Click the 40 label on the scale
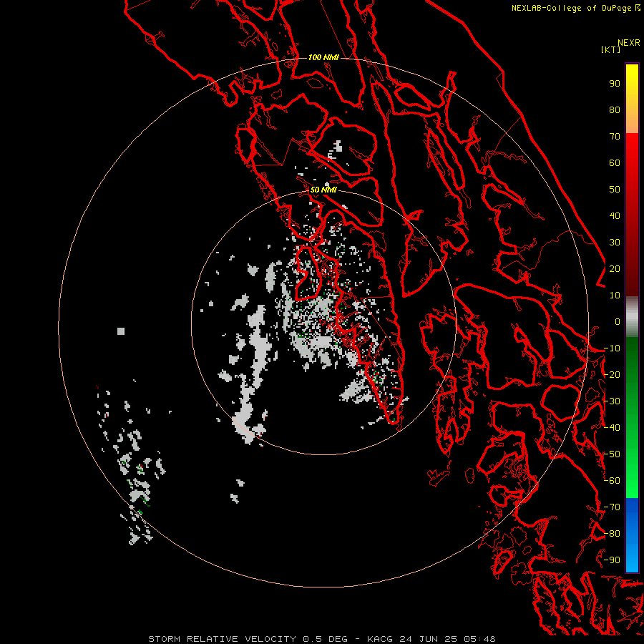 pos(615,216)
